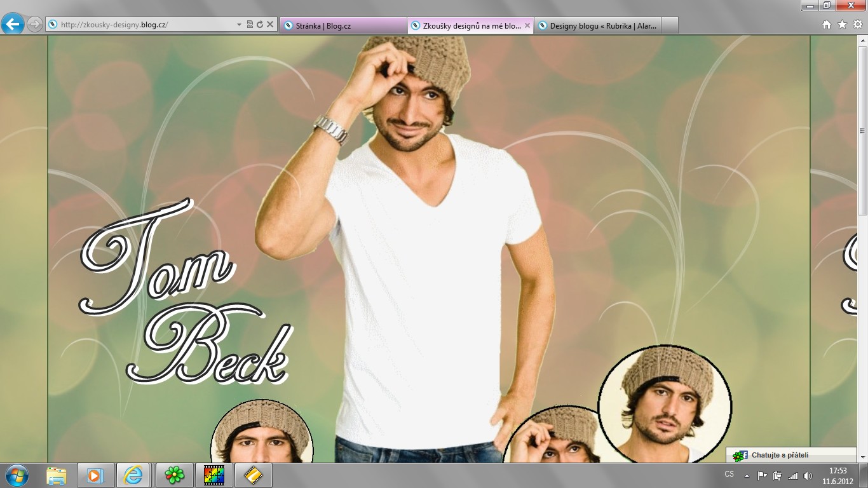Viewport: 868px width, 488px height.
Task: Click the ICQ flower icon in chat bar
Action: (739, 456)
